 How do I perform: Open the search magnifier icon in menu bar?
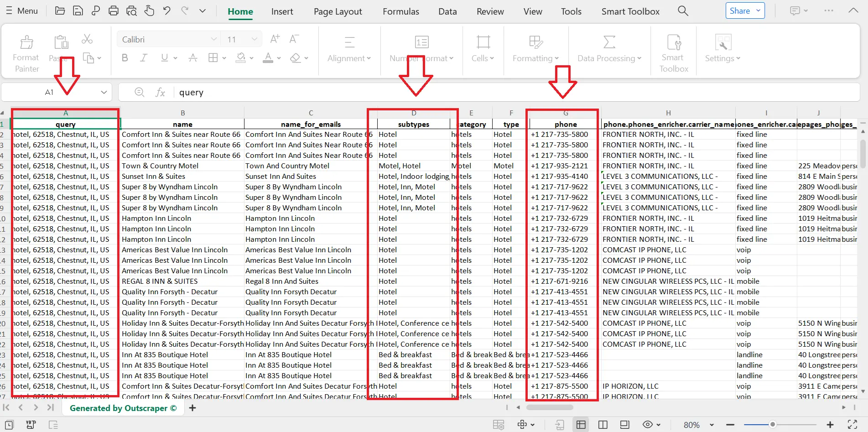coord(683,11)
